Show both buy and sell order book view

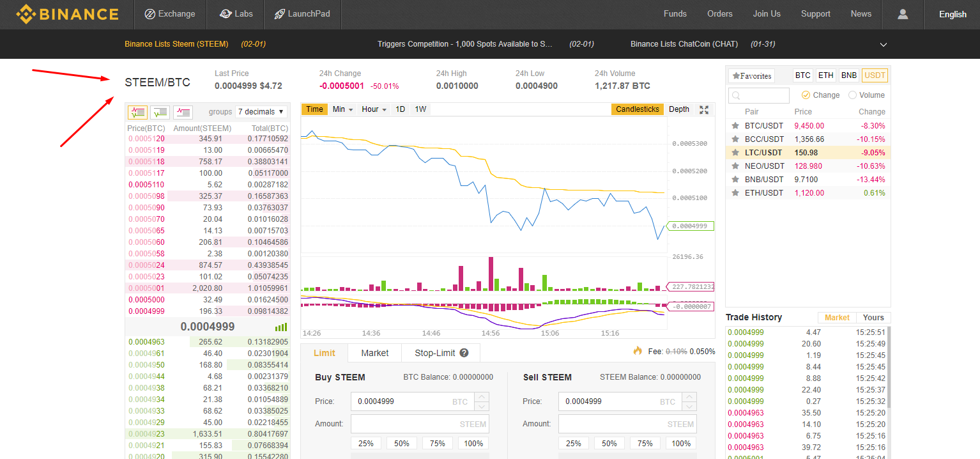(137, 113)
